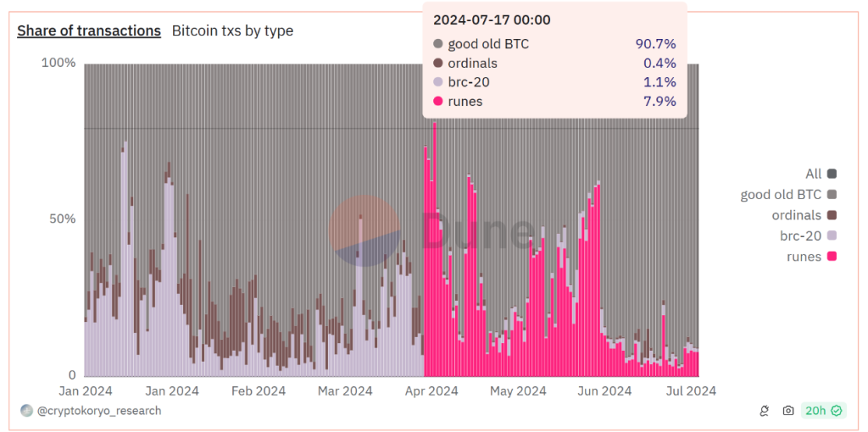Click the Bitcoin txs by type subtitle

point(232,30)
